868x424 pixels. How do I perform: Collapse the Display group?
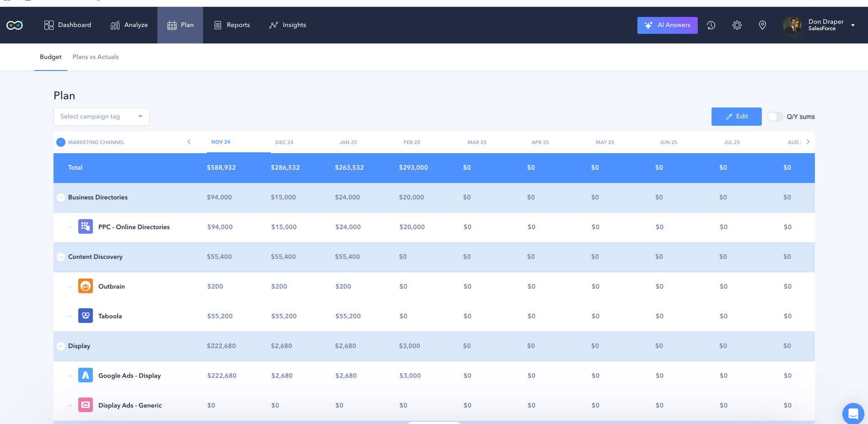coord(60,346)
